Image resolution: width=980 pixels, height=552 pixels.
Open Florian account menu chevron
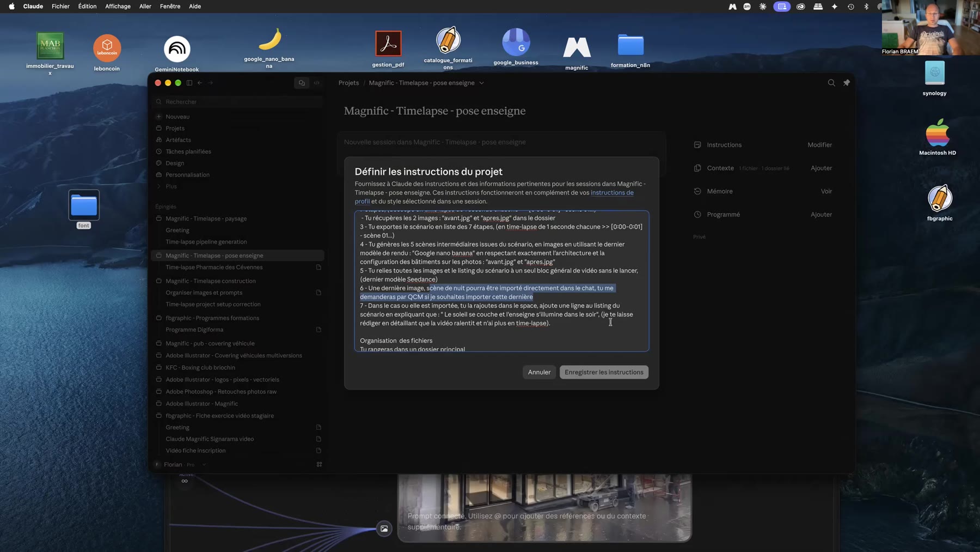coord(204,464)
